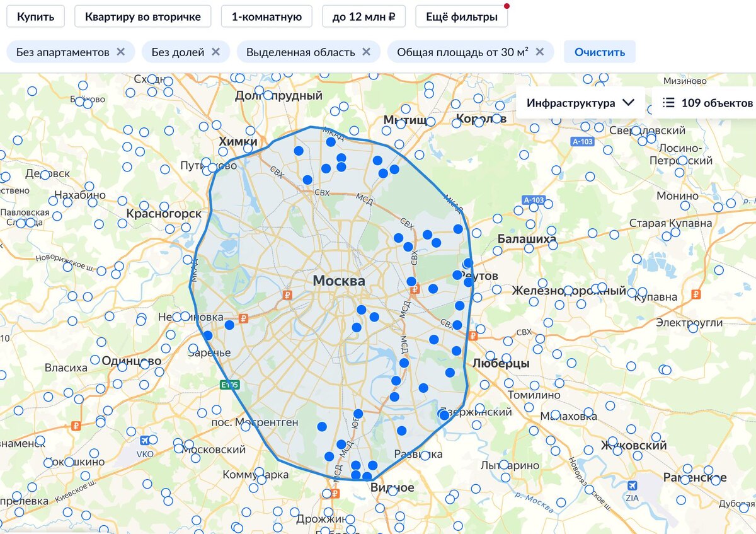Screen dimensions: 756x534
Task: Select the blue listing dot near Реутов
Action: click(457, 275)
